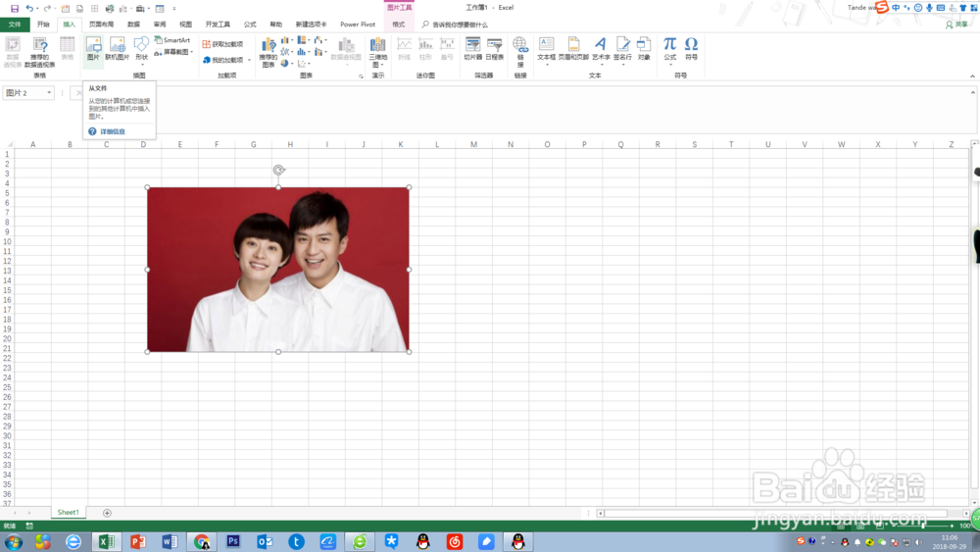Open the Windows Start button

pos(13,542)
